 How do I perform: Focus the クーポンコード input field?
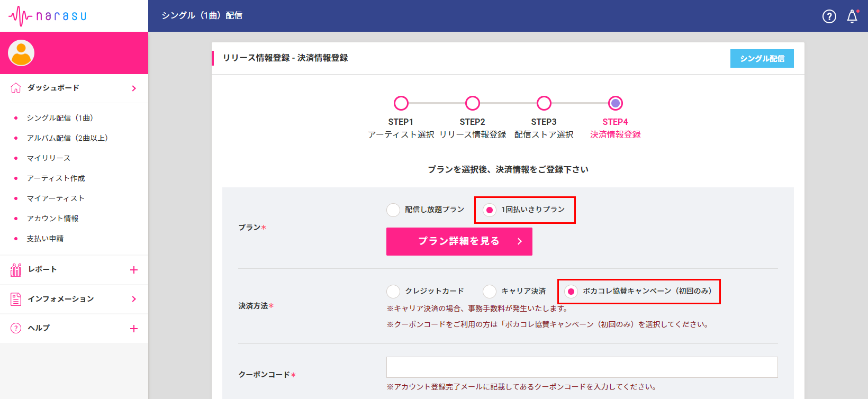(582, 367)
